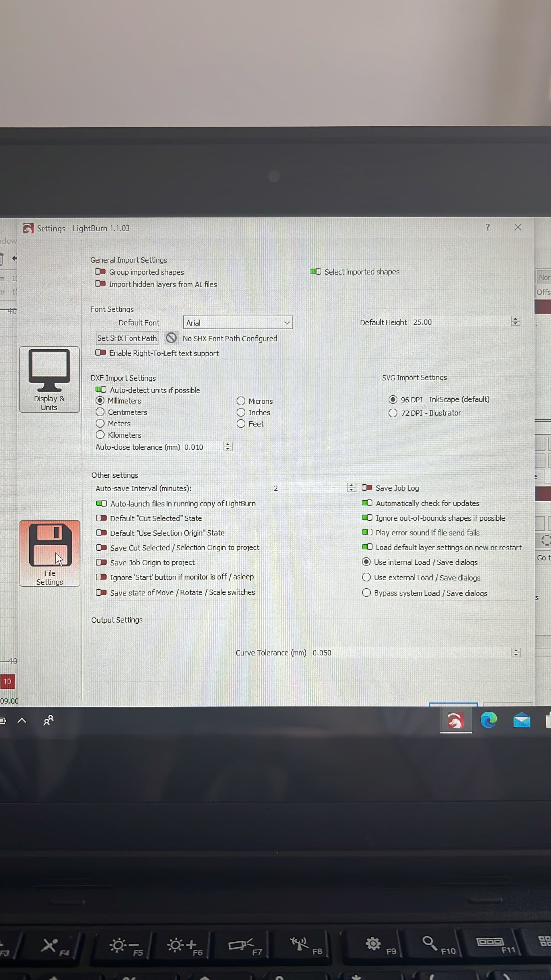The width and height of the screenshot is (551, 980).
Task: Toggle Save Job Origin to project
Action: pos(102,562)
